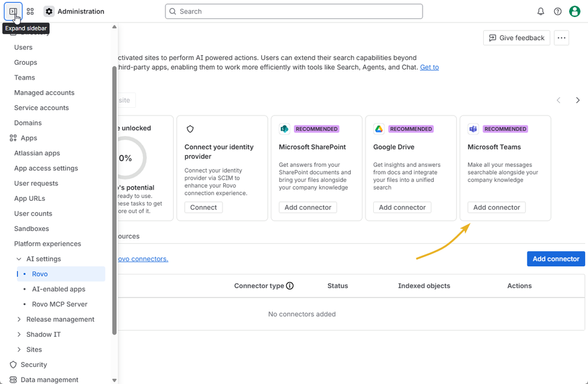The image size is (588, 384).
Task: Collapse the AI settings section
Action: coord(19,259)
